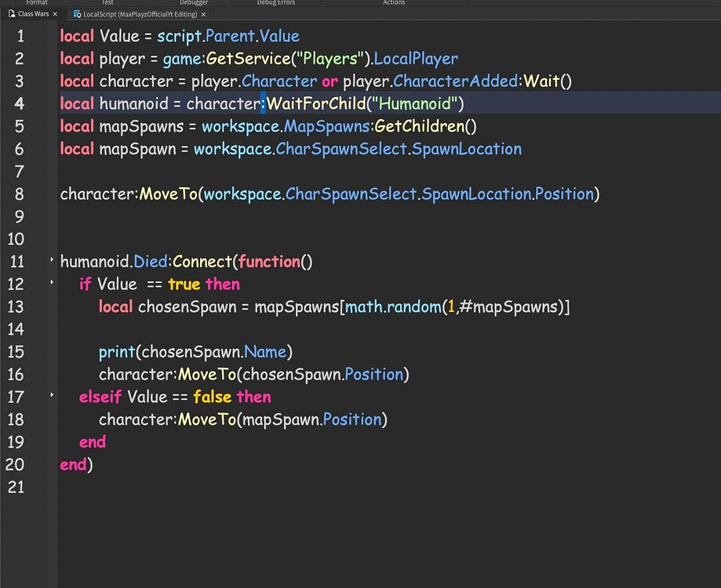This screenshot has width=721, height=588.
Task: Open the Format menu
Action: [x=36, y=2]
